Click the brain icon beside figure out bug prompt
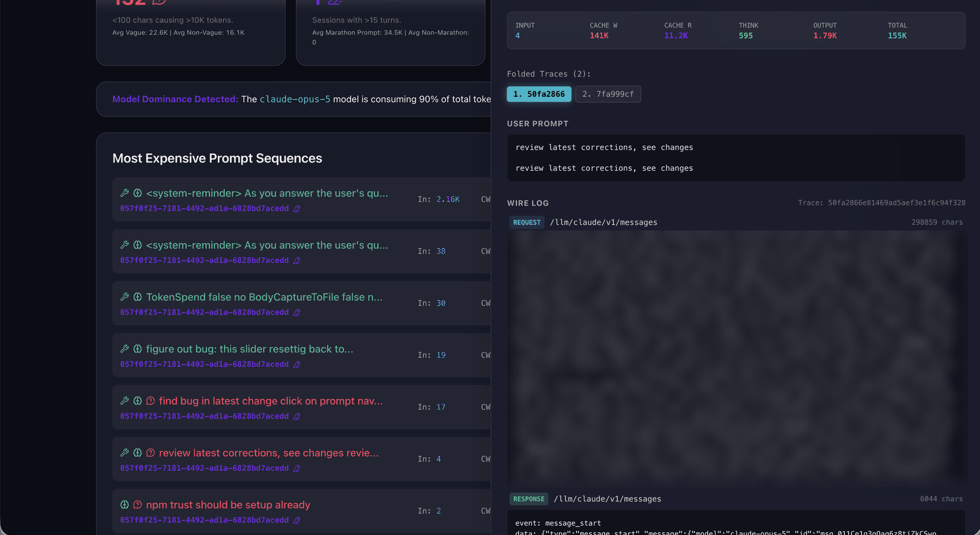Screen dimensions: 980x535 click(x=138, y=349)
